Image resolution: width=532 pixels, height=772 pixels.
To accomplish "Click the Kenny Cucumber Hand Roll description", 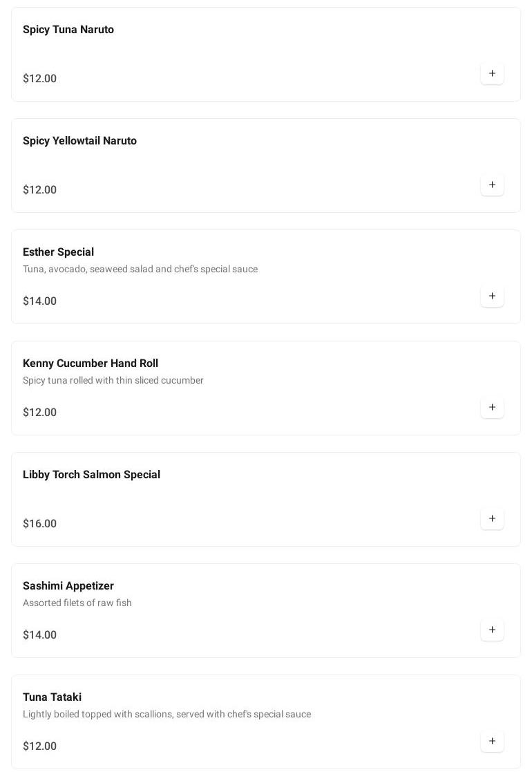I will (x=113, y=381).
